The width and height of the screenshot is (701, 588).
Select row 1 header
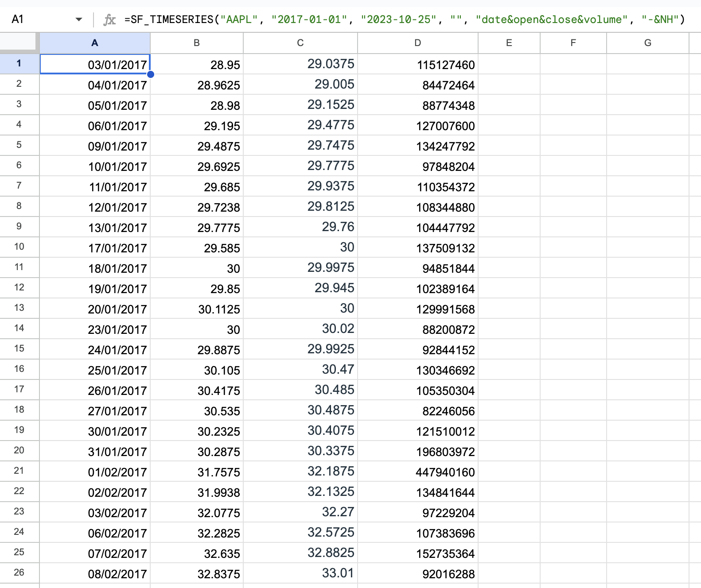coord(19,64)
